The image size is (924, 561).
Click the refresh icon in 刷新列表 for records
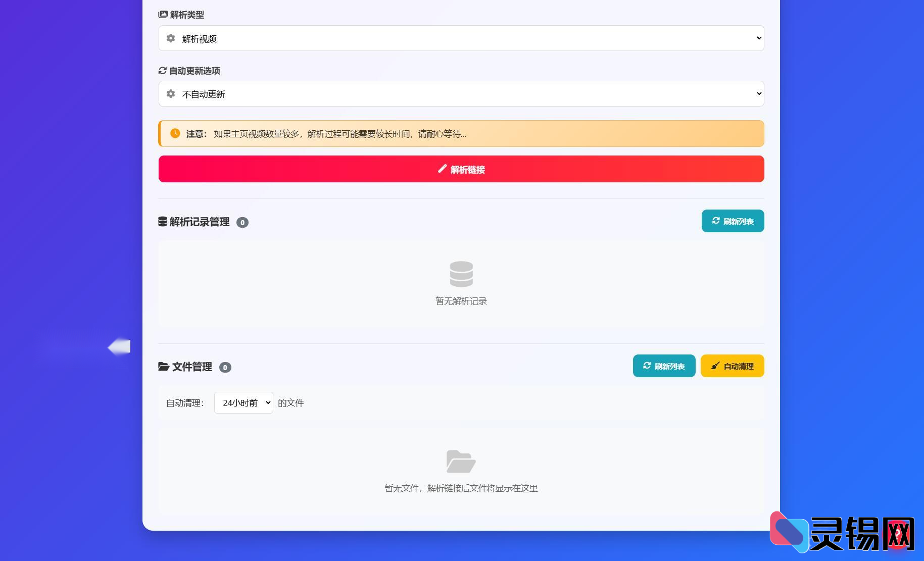[x=716, y=221]
